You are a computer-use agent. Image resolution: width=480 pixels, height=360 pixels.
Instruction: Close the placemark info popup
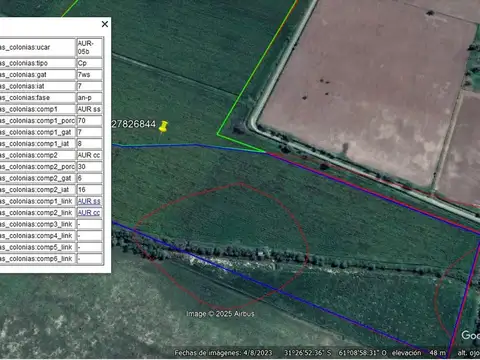[105, 24]
